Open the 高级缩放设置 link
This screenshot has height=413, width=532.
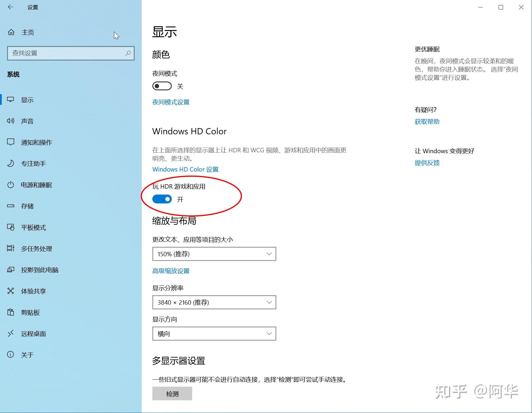tap(171, 271)
